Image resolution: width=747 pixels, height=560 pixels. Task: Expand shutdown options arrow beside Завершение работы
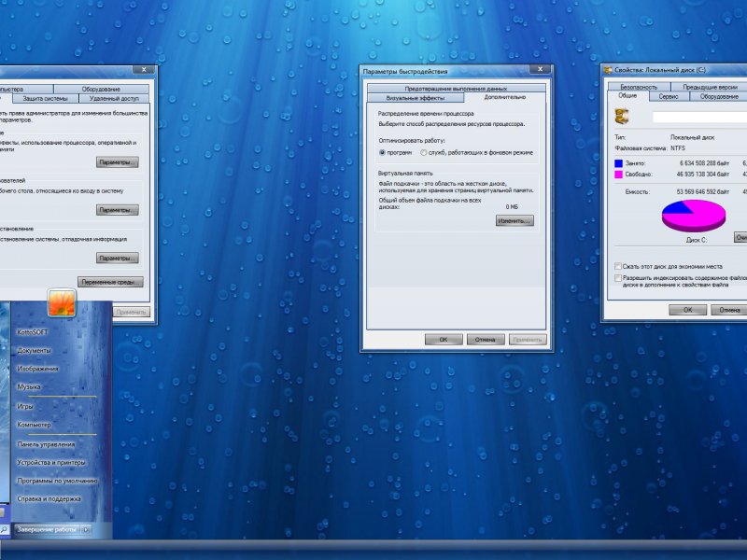(x=86, y=529)
